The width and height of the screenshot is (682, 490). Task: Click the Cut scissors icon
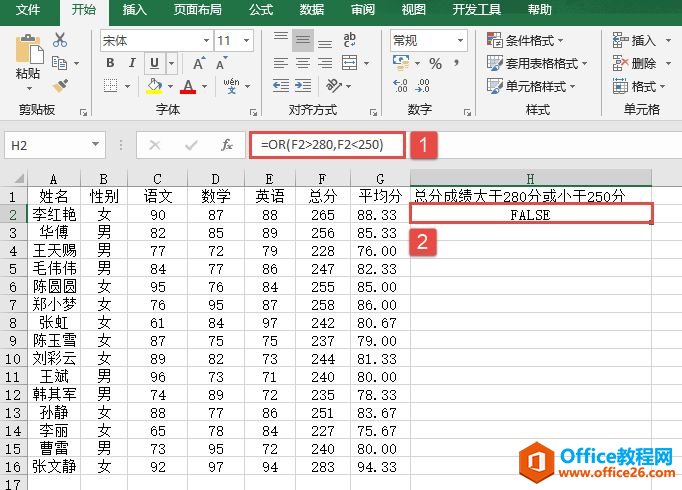(x=60, y=40)
